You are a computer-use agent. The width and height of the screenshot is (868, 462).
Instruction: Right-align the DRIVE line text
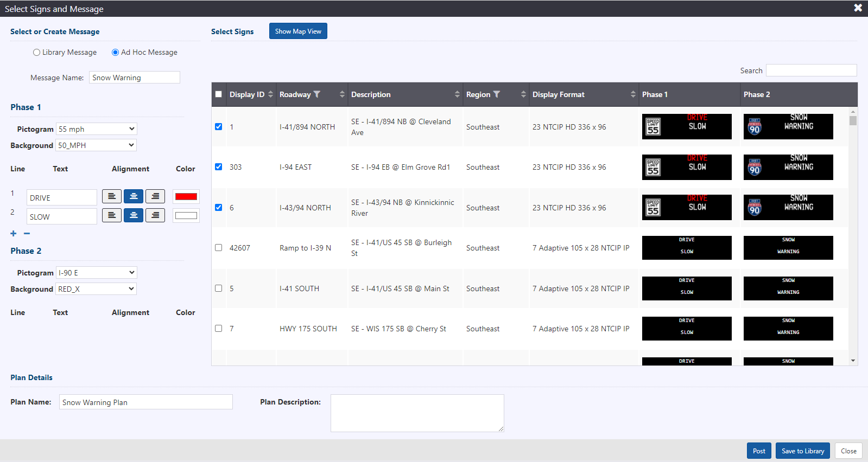pos(155,196)
